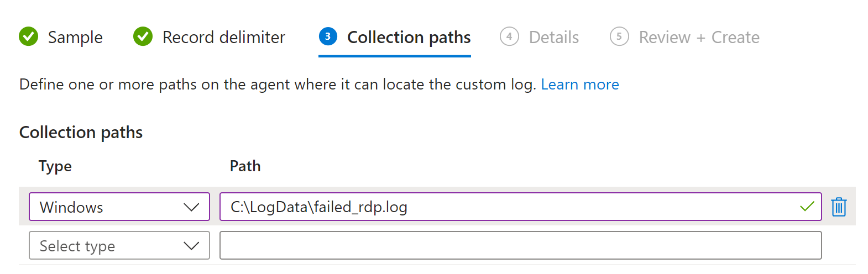Viewport: 868px width, 274px height.
Task: Delete the failed_rdp.log path with trash icon
Action: 839,207
